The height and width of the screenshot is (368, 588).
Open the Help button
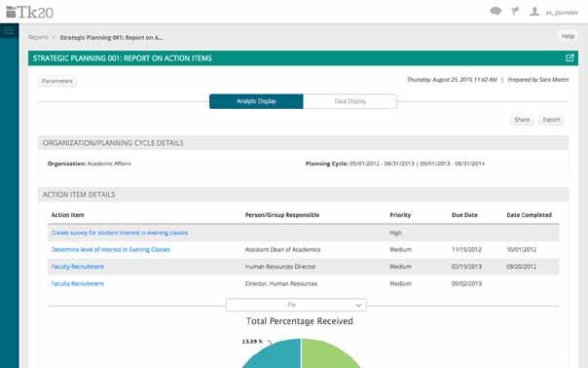click(x=568, y=36)
